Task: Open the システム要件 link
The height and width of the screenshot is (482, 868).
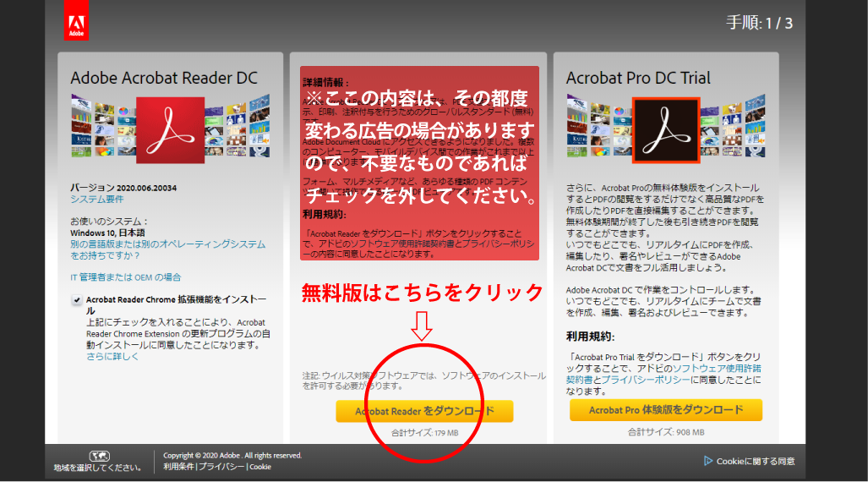Action: tap(96, 199)
